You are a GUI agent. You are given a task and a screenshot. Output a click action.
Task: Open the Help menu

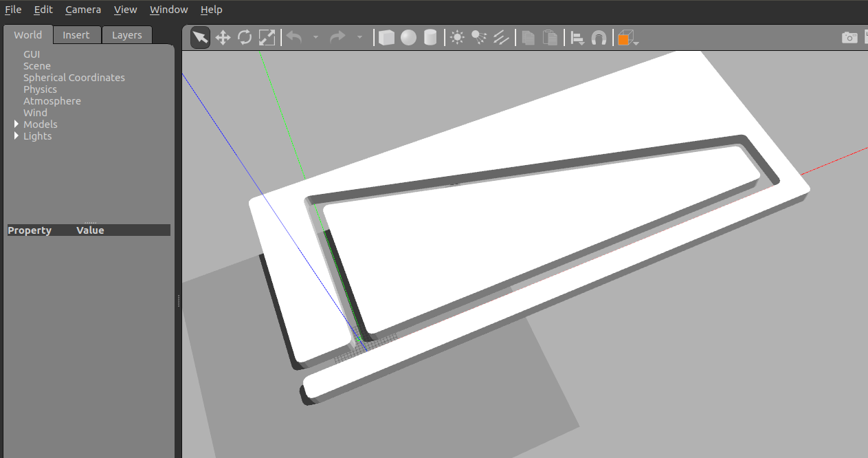tap(212, 10)
